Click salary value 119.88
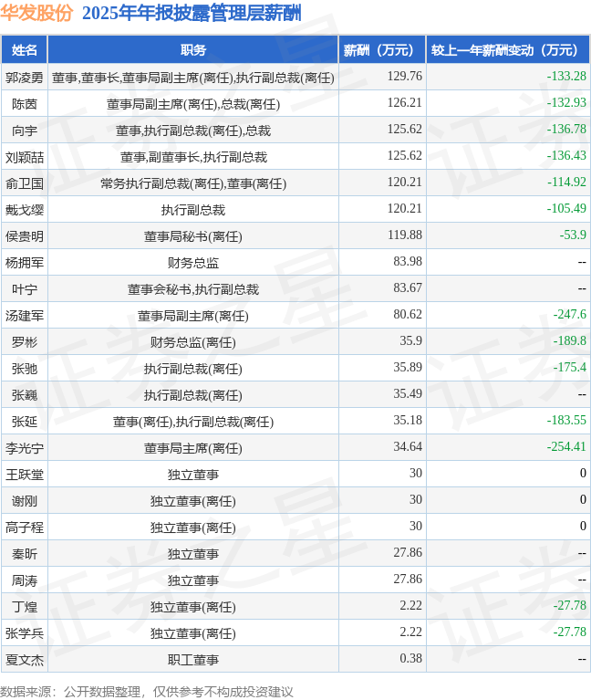The image size is (591, 700). point(405,235)
